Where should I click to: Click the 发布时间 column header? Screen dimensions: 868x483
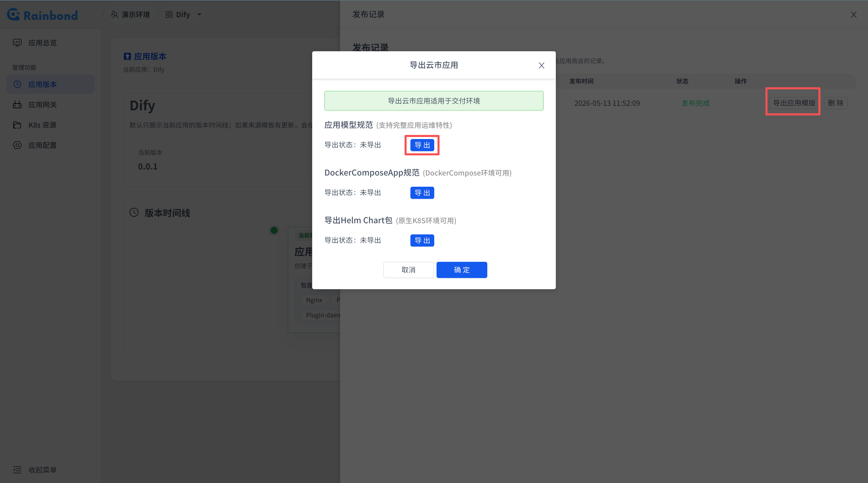[581, 81]
